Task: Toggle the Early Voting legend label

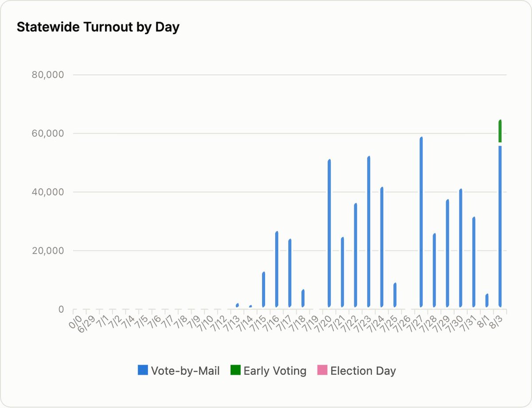Action: (x=275, y=371)
